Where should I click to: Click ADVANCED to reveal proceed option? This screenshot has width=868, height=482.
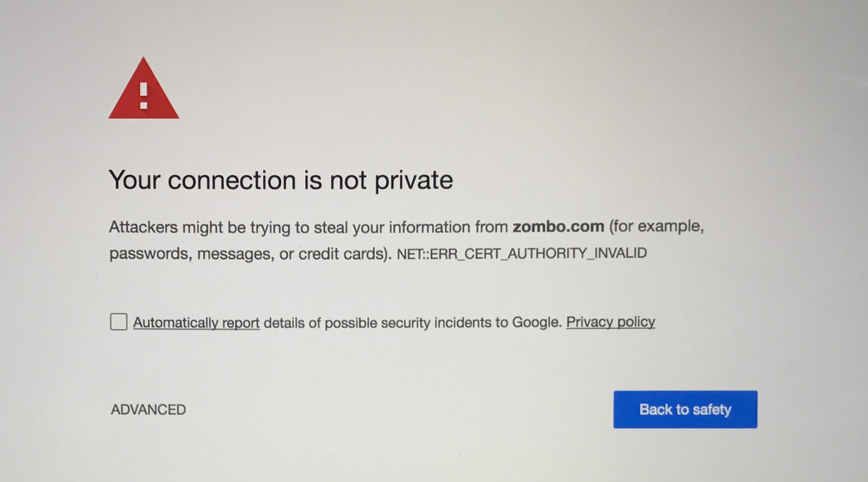coord(148,410)
